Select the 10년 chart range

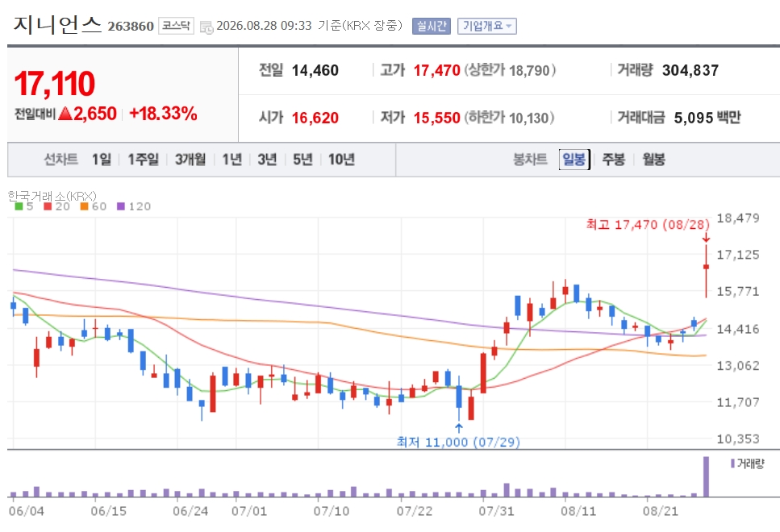point(341,159)
